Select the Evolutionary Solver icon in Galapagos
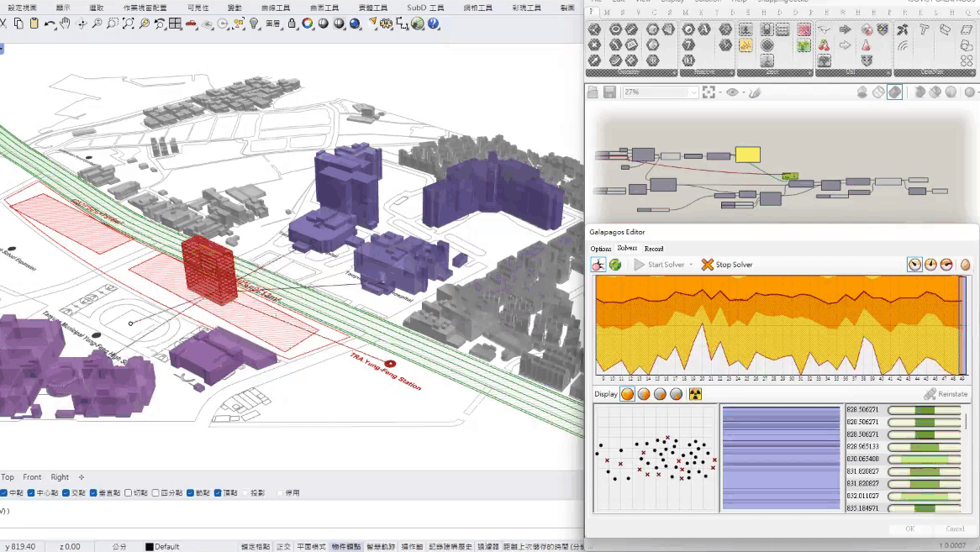Viewport: 980px width, 552px height. [599, 265]
